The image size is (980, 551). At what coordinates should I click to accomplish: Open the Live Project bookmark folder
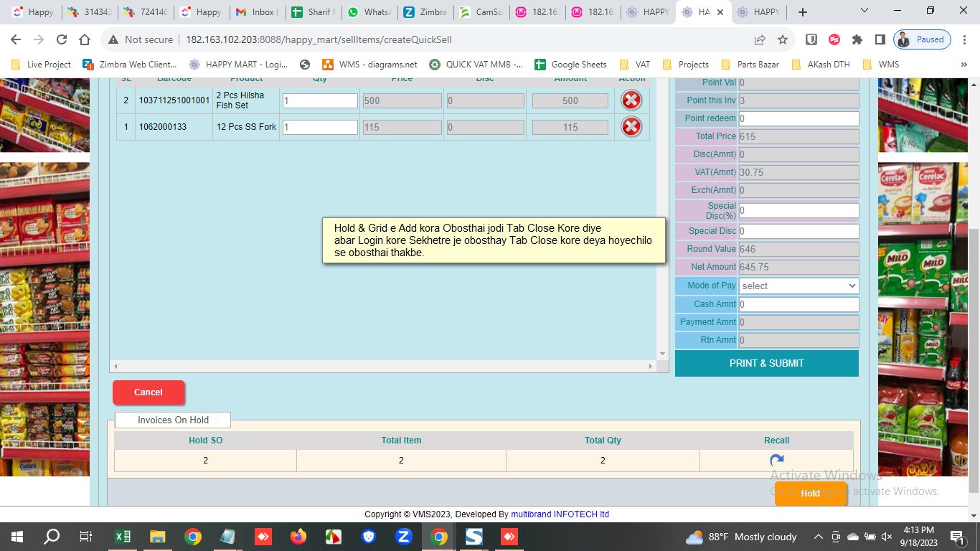[41, 64]
